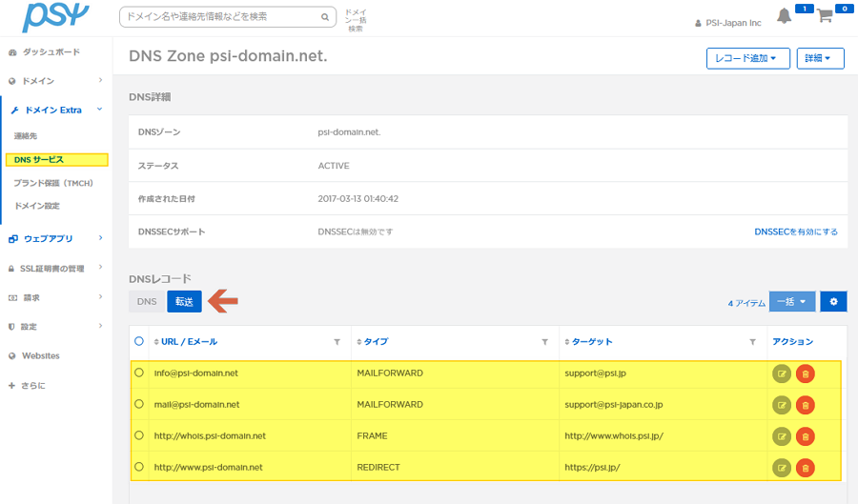
Task: Toggle the select-all radio in table header
Action: pos(139,341)
